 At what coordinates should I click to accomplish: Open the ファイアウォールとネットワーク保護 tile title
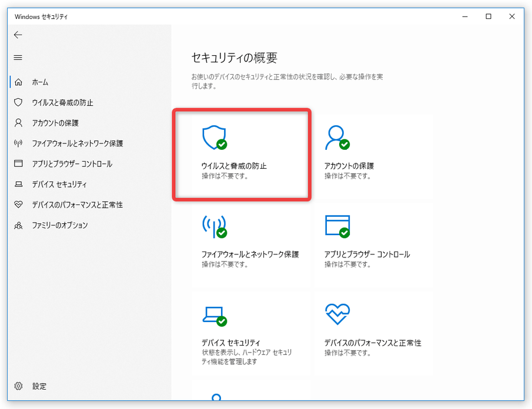click(250, 254)
